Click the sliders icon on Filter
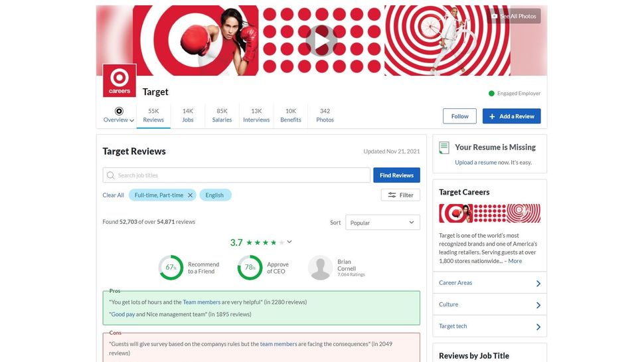Image resolution: width=644 pixels, height=362 pixels. click(x=392, y=195)
